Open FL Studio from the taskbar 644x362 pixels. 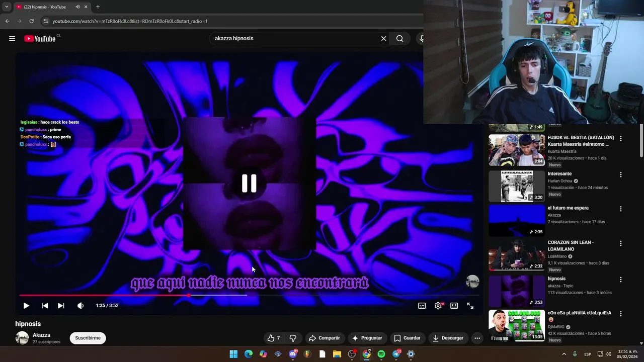coord(307,354)
